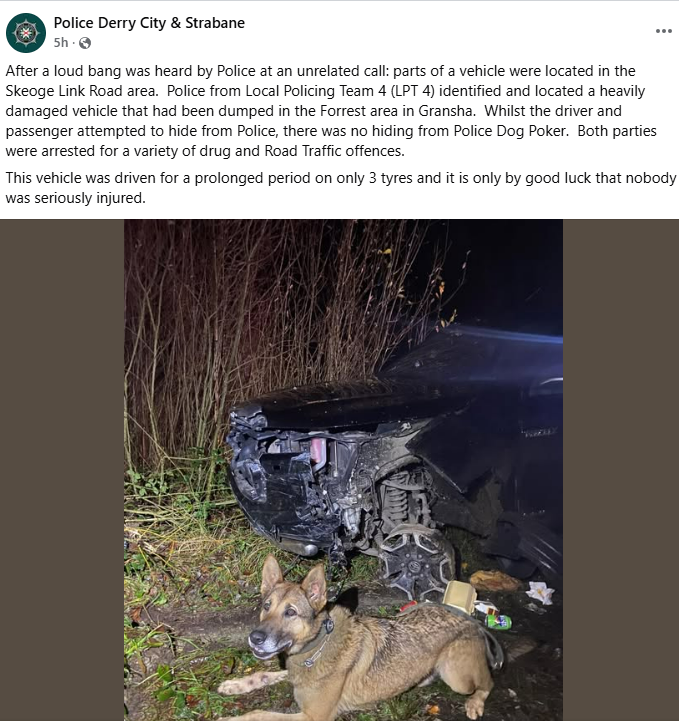Click the broken front wheel in the photo
The height and width of the screenshot is (721, 679).
415,561
